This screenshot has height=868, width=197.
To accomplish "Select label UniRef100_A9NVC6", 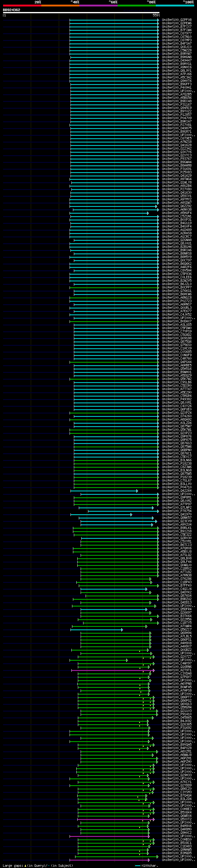I will [177, 67].
